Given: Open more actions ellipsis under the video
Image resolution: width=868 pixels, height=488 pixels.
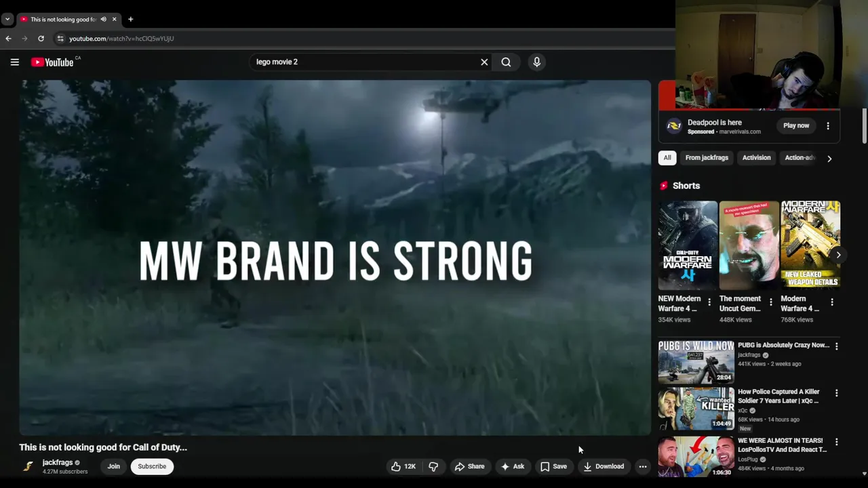Looking at the screenshot, I should [x=643, y=466].
